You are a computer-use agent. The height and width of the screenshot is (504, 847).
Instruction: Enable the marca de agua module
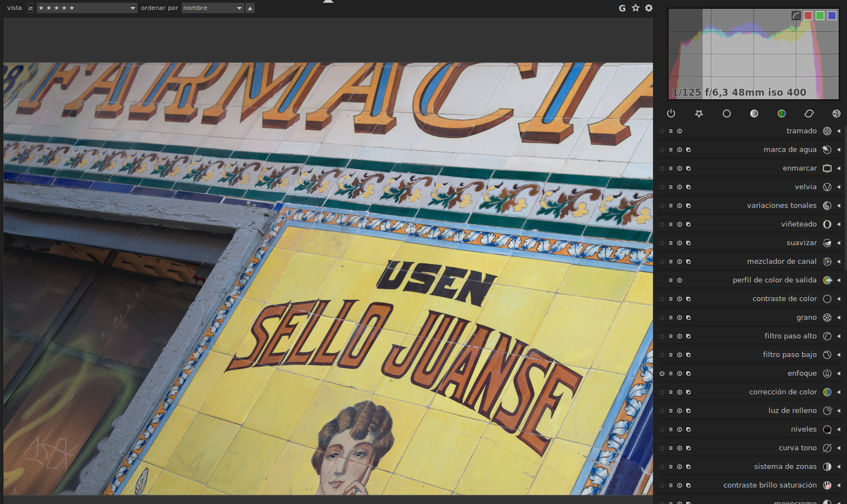click(662, 150)
